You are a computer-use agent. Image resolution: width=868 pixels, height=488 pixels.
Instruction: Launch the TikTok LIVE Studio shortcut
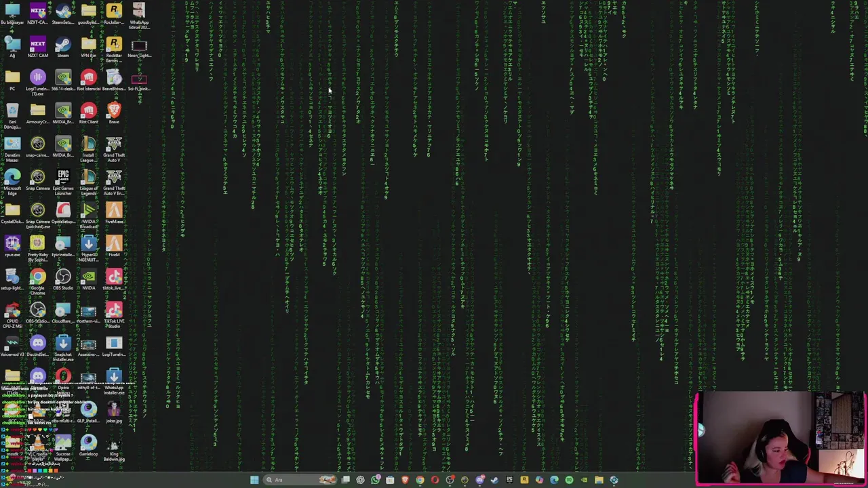[x=114, y=314]
